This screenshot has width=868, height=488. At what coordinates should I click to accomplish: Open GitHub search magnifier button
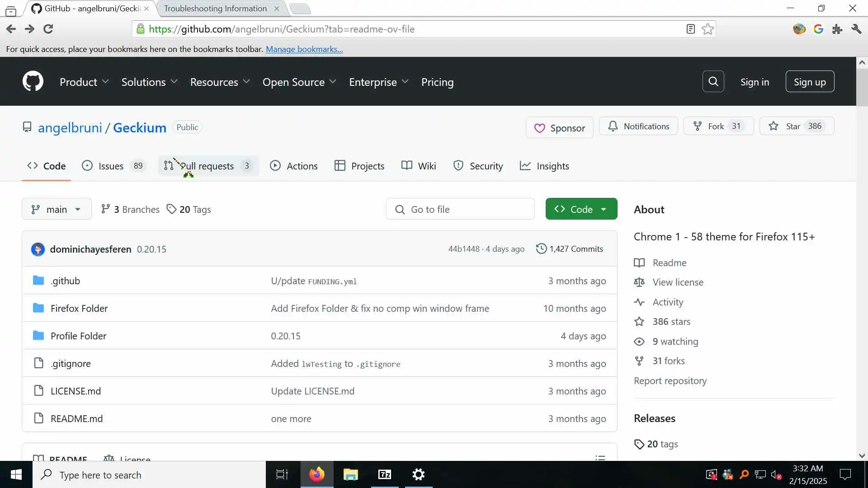coord(713,81)
